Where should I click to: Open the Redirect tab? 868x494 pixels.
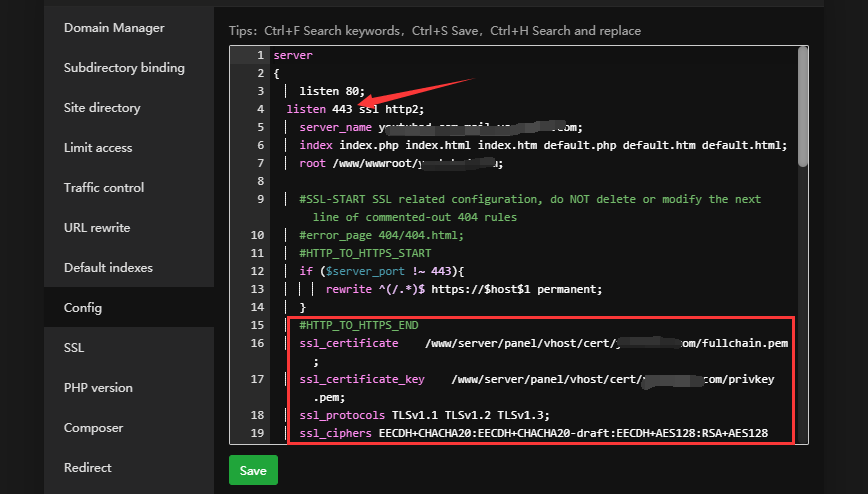click(x=88, y=468)
